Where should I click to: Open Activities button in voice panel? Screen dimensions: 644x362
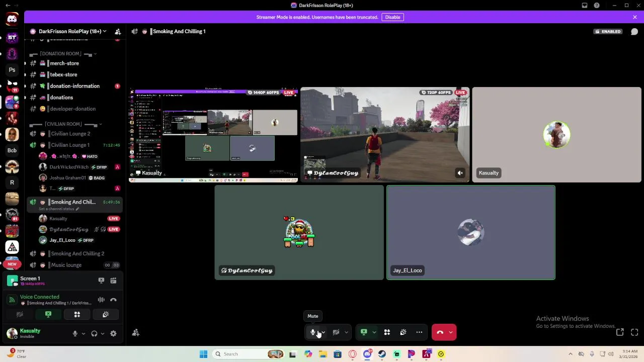(x=77, y=314)
